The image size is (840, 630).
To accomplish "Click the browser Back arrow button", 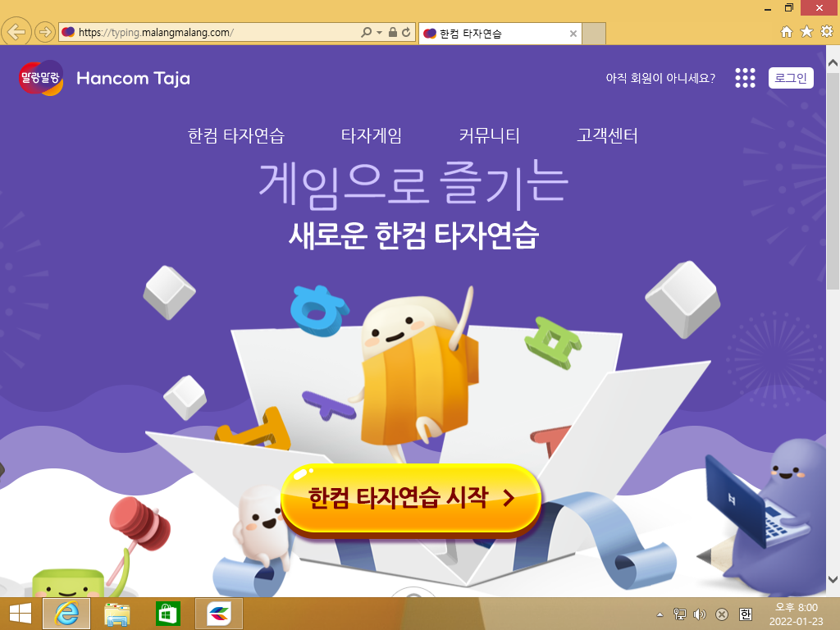I will click(x=16, y=32).
